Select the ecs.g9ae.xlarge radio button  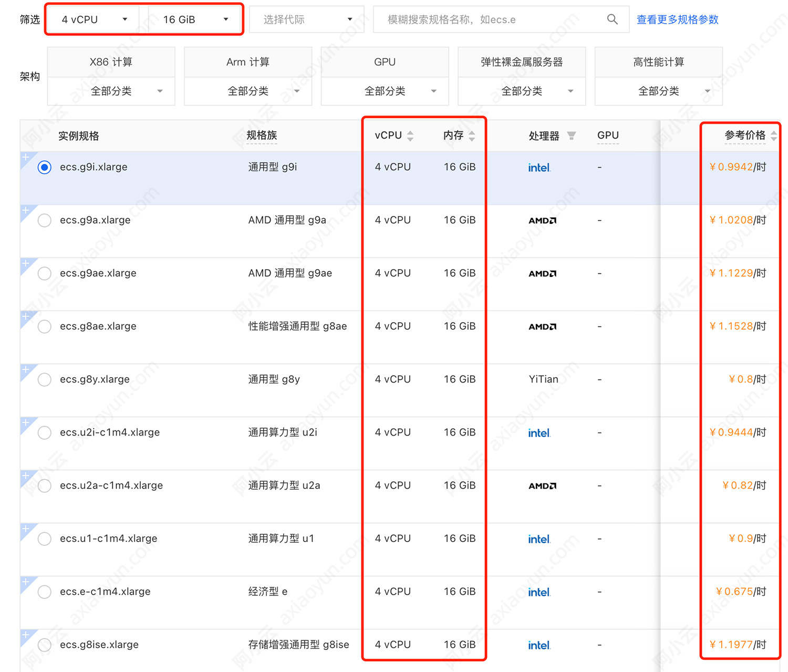tap(45, 274)
